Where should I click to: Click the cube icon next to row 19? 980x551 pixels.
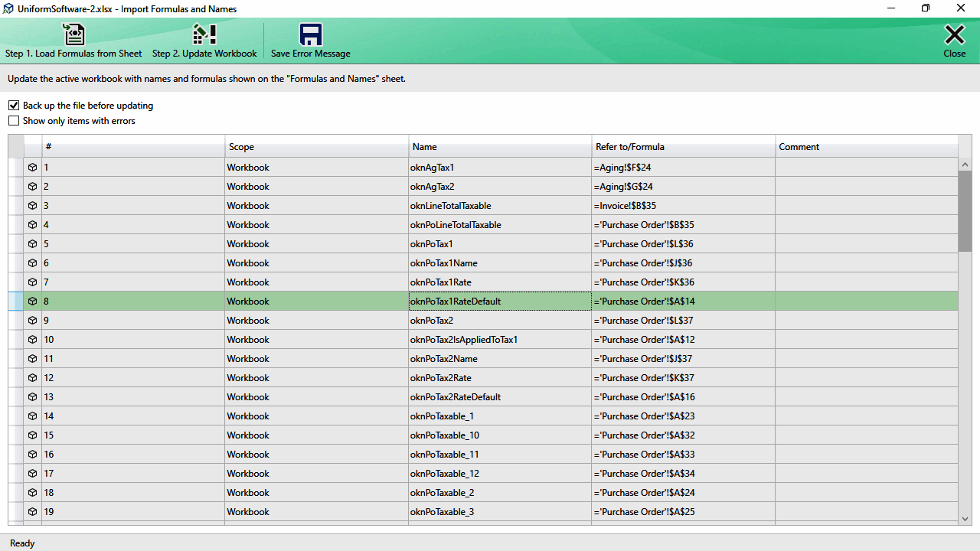33,511
